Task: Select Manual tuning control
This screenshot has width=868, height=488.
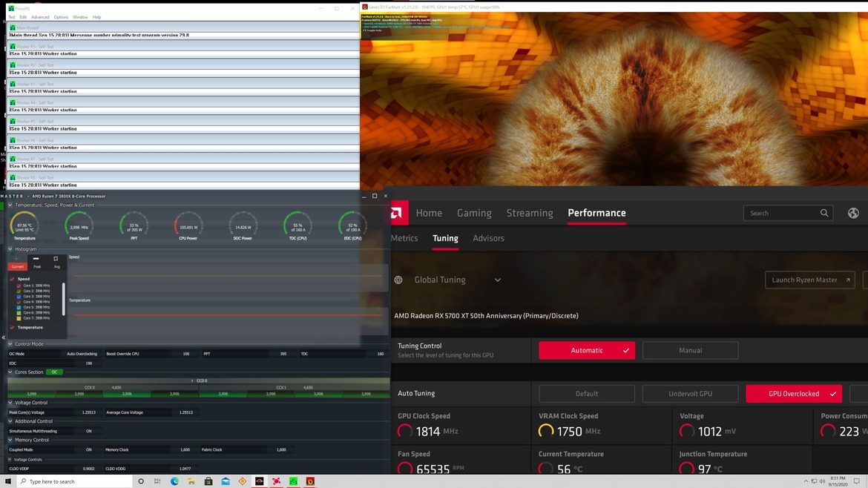Action: point(690,350)
